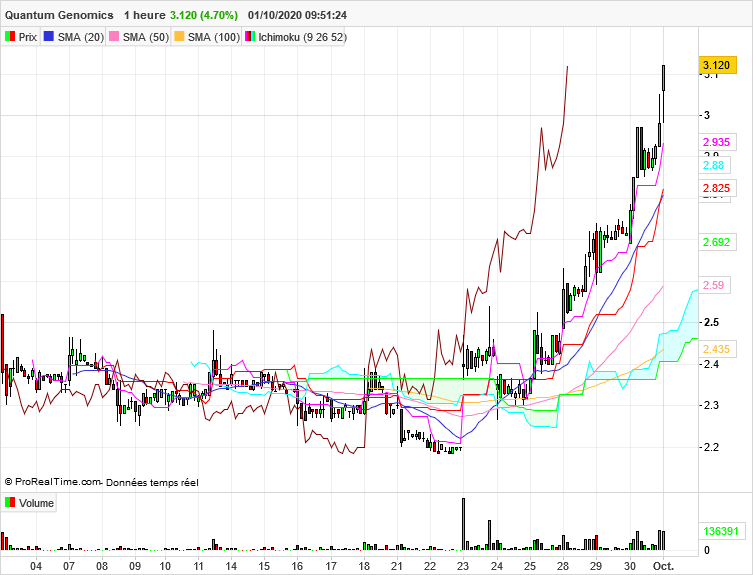This screenshot has height=575, width=753.
Task: Click the red 2.825 price label
Action: click(716, 188)
